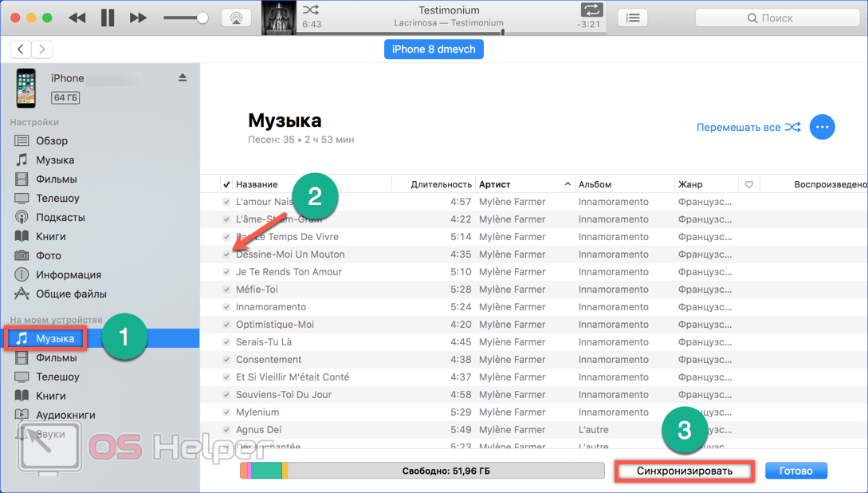The width and height of the screenshot is (868, 493).
Task: Sort songs by the Артист column
Action: [523, 184]
